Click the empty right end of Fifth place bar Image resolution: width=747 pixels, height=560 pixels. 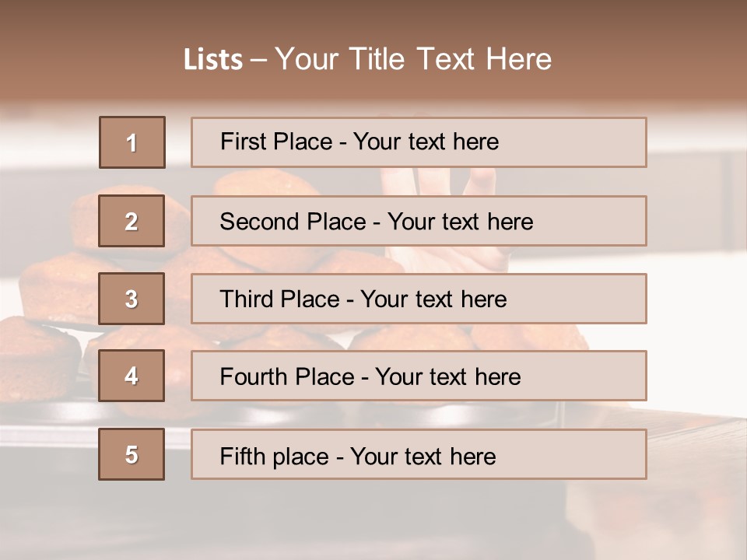[x=570, y=454]
